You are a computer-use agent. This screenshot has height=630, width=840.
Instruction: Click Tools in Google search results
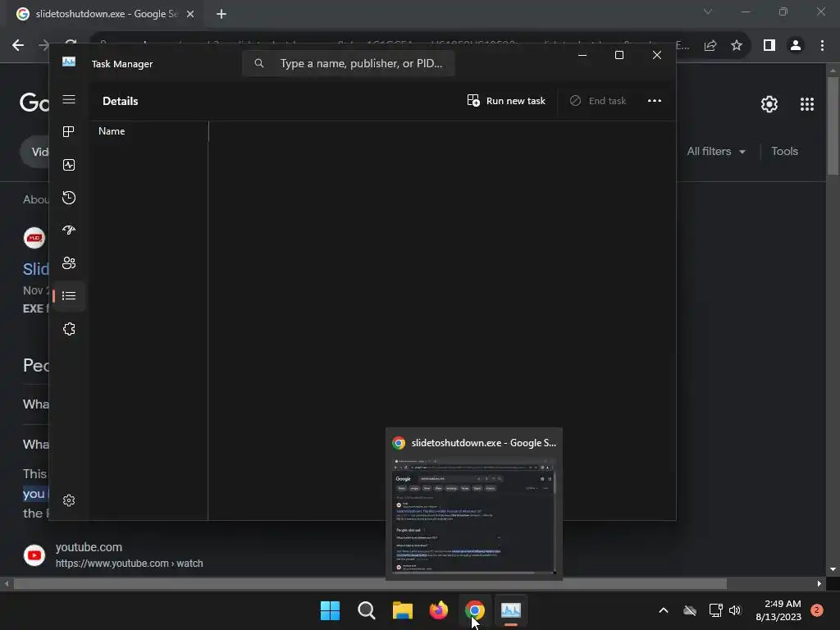(784, 152)
